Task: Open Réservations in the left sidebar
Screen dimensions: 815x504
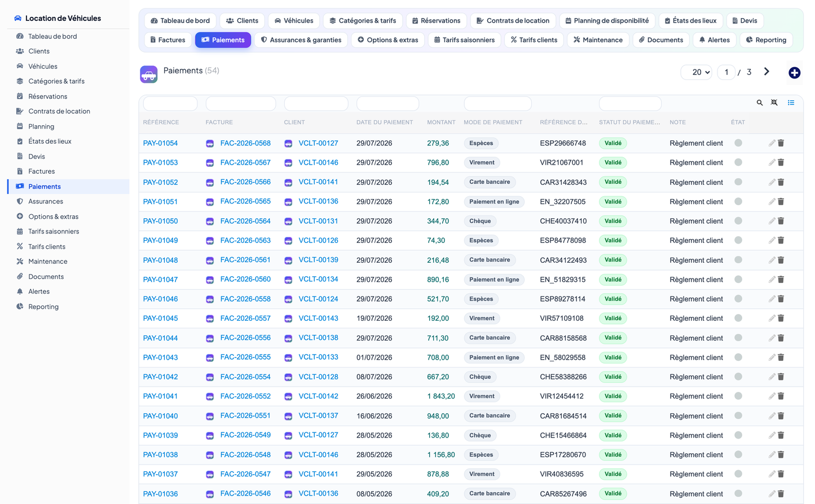Action: coord(48,96)
